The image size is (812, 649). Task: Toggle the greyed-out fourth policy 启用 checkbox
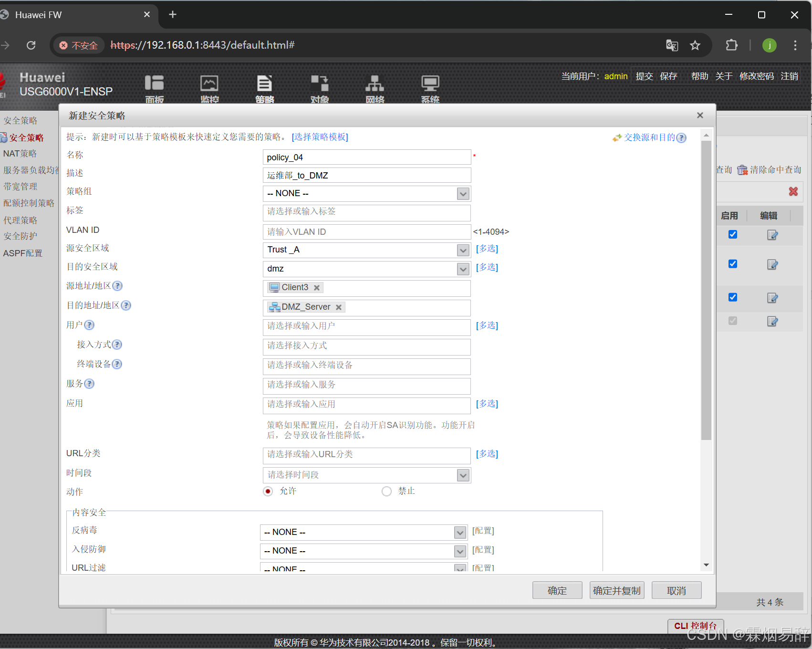pos(733,321)
